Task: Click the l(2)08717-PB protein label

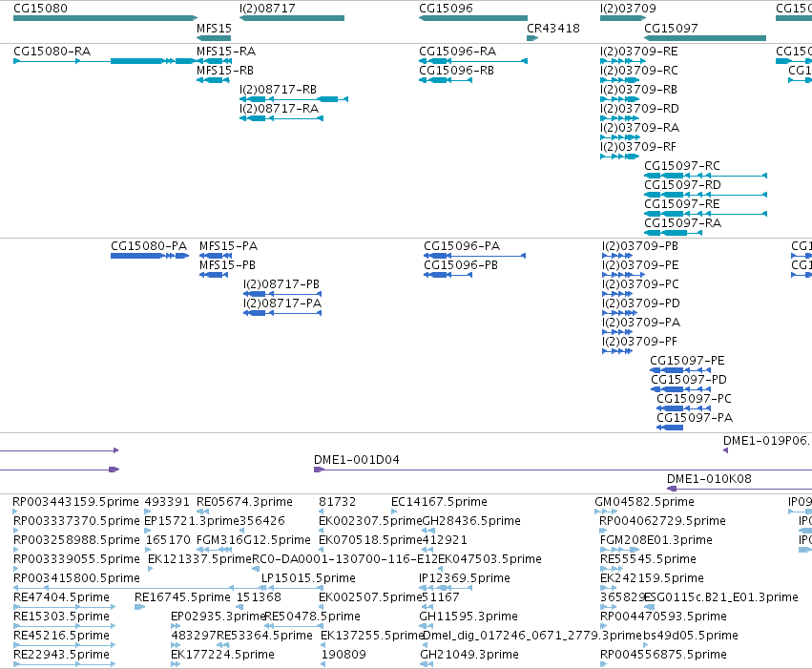Action: (x=281, y=284)
